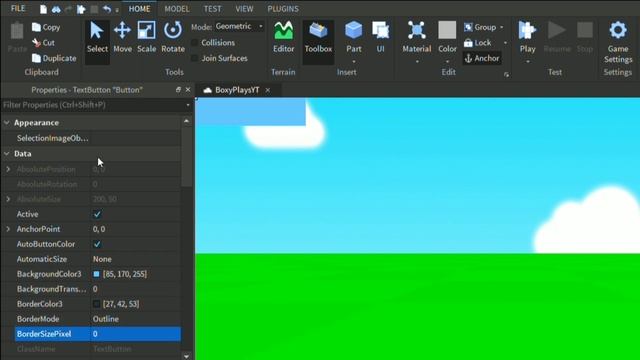Open the Mode Geometric dropdown
The image size is (640, 360).
click(x=239, y=27)
